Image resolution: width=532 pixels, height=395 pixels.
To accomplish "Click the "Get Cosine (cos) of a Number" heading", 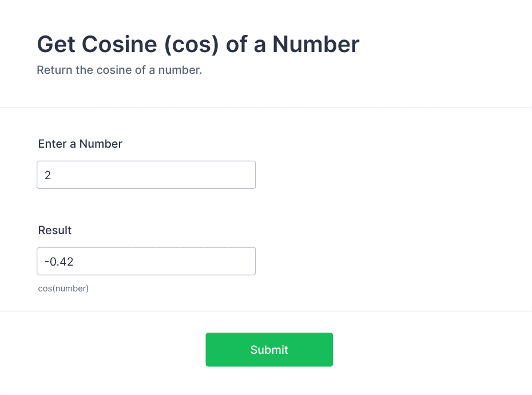I will (198, 45).
